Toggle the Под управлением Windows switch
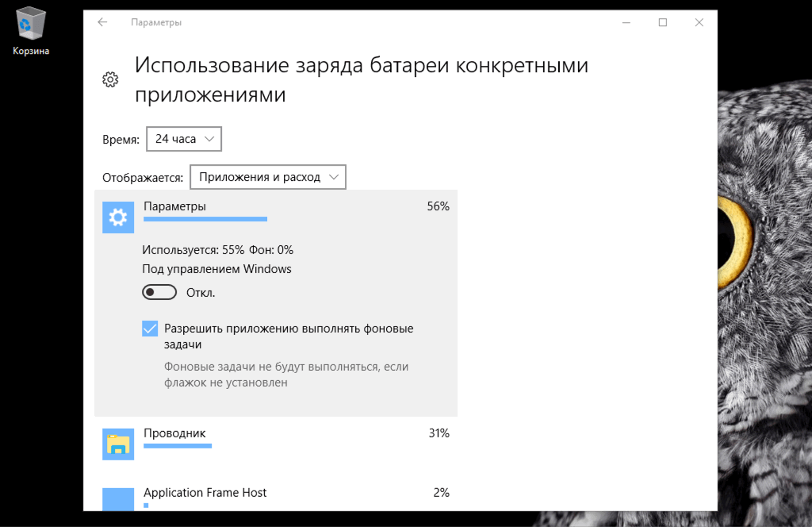This screenshot has height=527, width=812. [x=159, y=292]
